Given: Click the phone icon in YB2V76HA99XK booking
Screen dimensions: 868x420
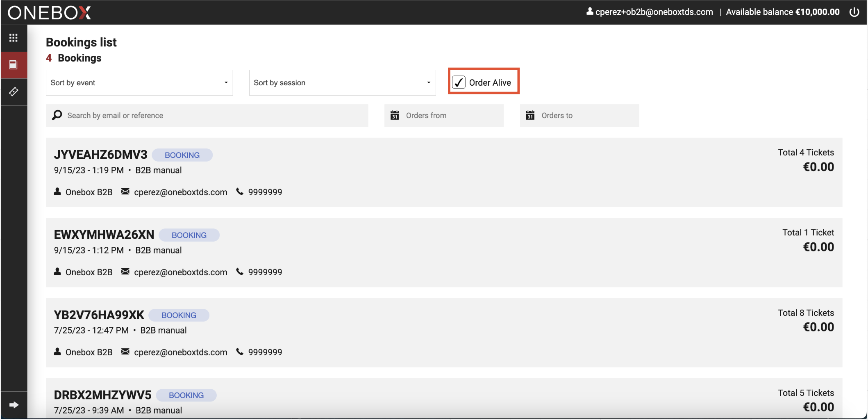Looking at the screenshot, I should [x=240, y=352].
